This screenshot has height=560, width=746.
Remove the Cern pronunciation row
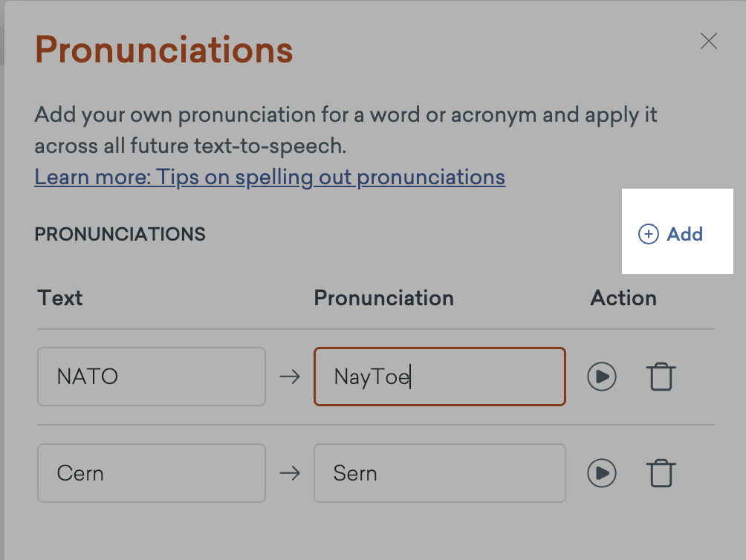pyautogui.click(x=661, y=473)
